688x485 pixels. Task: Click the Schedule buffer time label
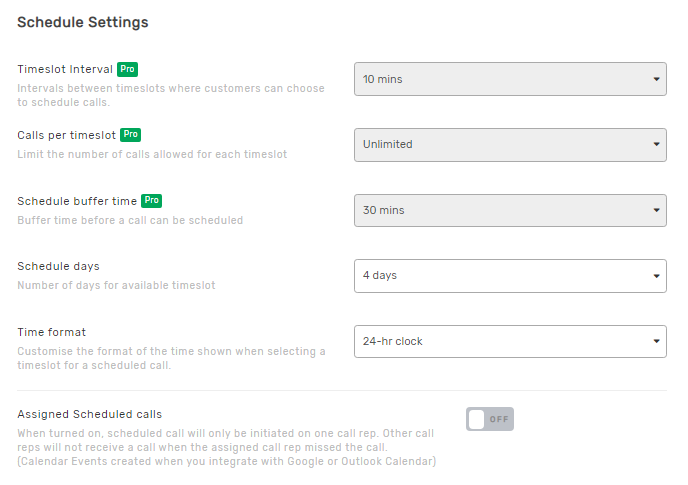pos(77,201)
